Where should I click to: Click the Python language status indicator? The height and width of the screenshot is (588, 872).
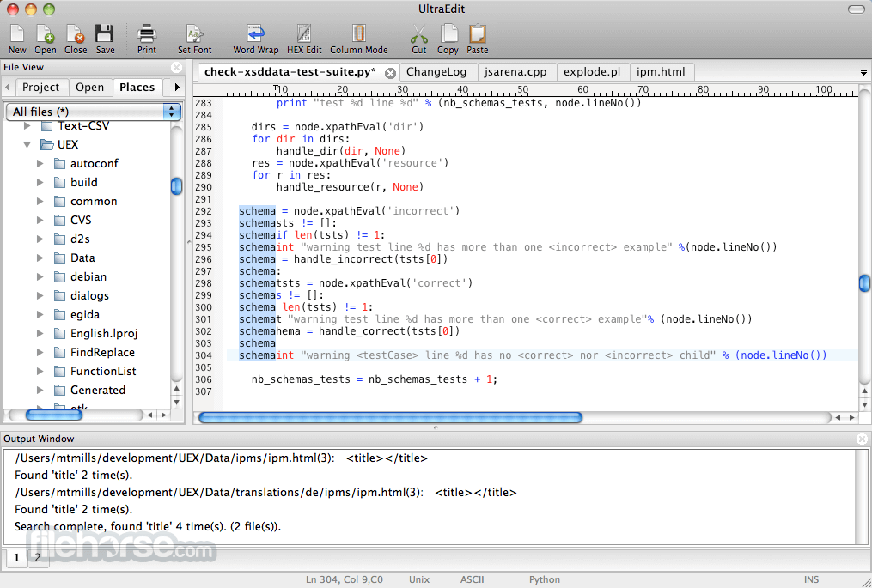[545, 579]
